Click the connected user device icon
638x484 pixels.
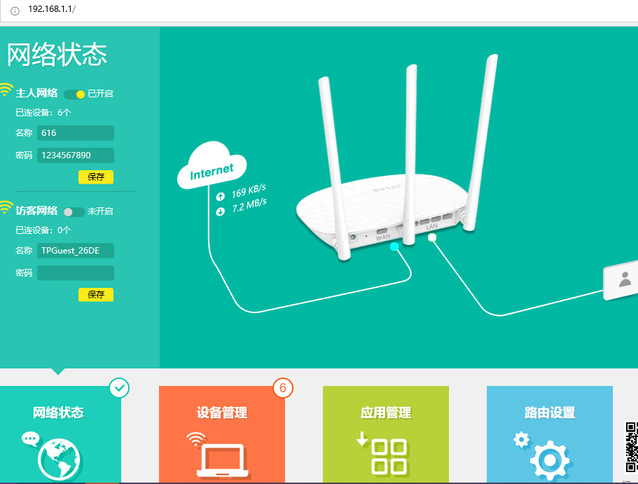(x=621, y=280)
